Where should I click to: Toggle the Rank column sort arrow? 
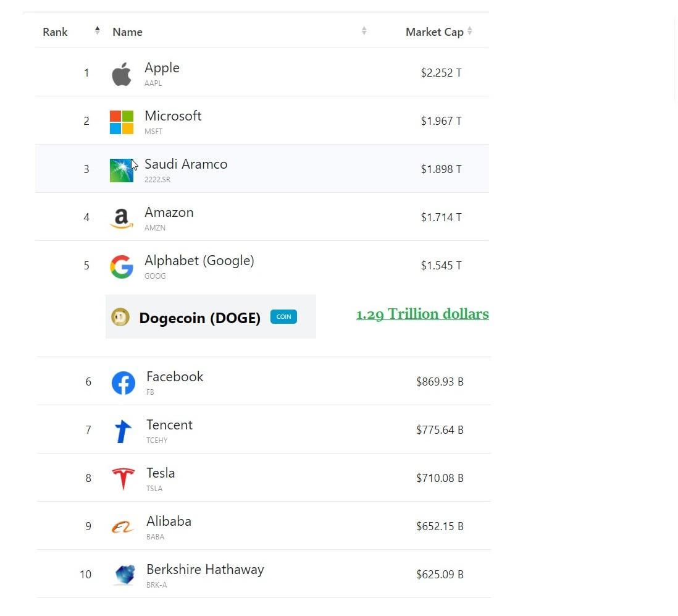point(98,30)
